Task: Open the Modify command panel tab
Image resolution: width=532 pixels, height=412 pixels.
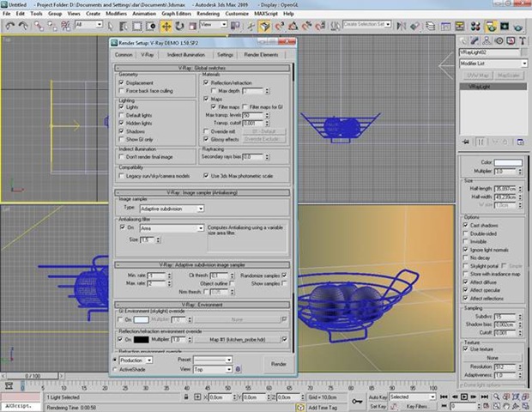Action: click(x=475, y=40)
